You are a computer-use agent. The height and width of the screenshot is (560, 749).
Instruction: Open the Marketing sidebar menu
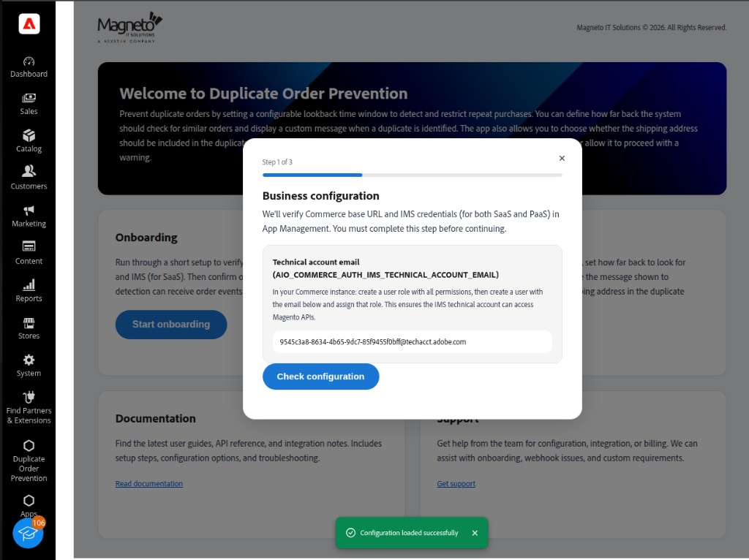[29, 216]
